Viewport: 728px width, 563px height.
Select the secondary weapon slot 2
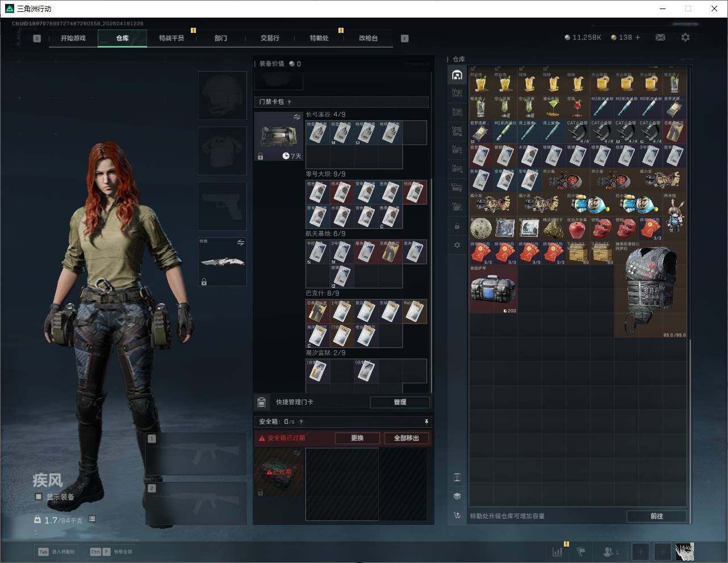(196, 503)
